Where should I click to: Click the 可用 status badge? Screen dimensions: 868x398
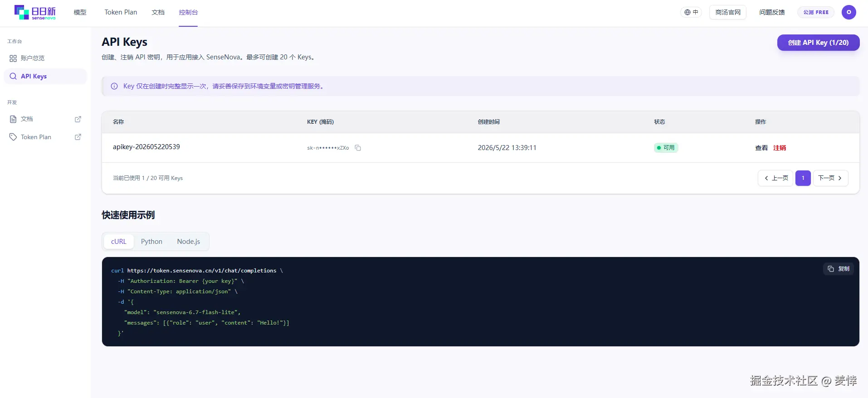(x=666, y=148)
